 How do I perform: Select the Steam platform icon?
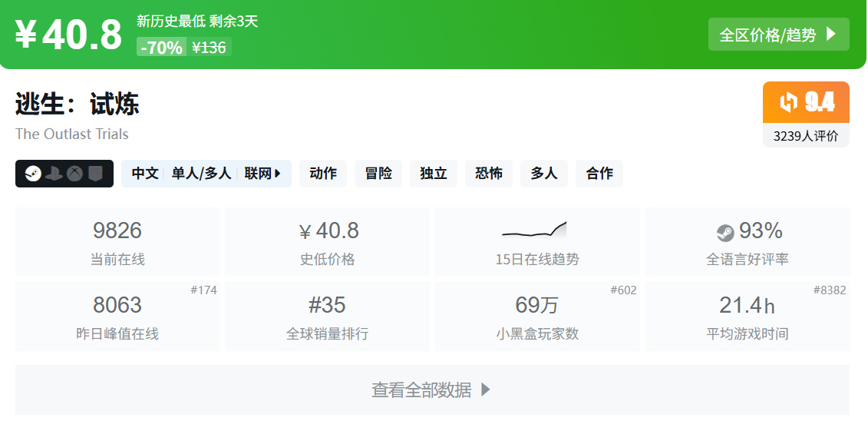pos(33,174)
